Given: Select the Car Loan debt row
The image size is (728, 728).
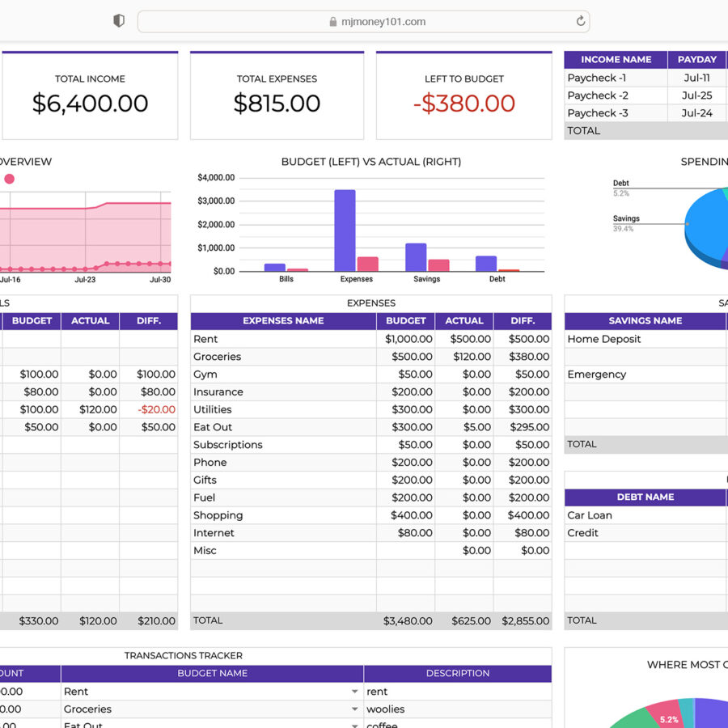Looking at the screenshot, I should click(x=645, y=515).
